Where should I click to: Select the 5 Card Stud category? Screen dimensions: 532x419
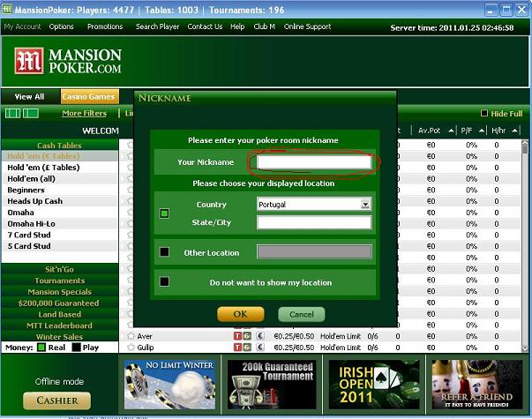point(60,246)
